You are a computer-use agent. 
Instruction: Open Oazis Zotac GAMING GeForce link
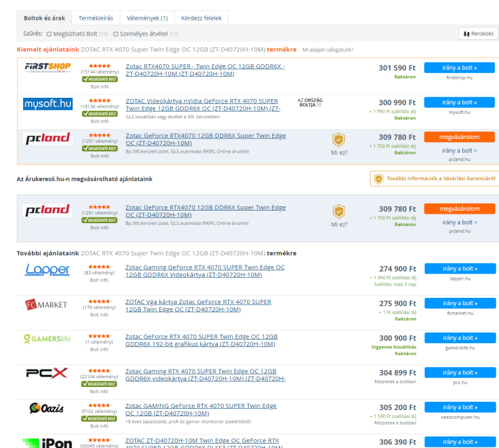pyautogui.click(x=201, y=409)
